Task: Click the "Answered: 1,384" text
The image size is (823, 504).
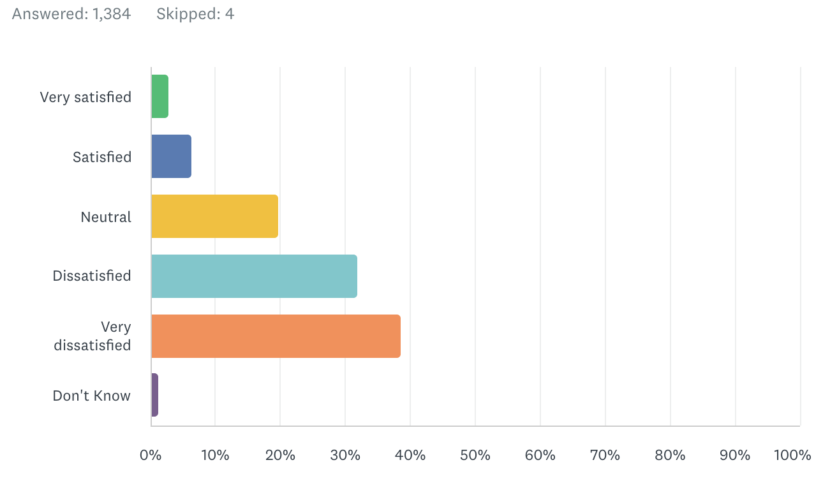Action: (71, 14)
